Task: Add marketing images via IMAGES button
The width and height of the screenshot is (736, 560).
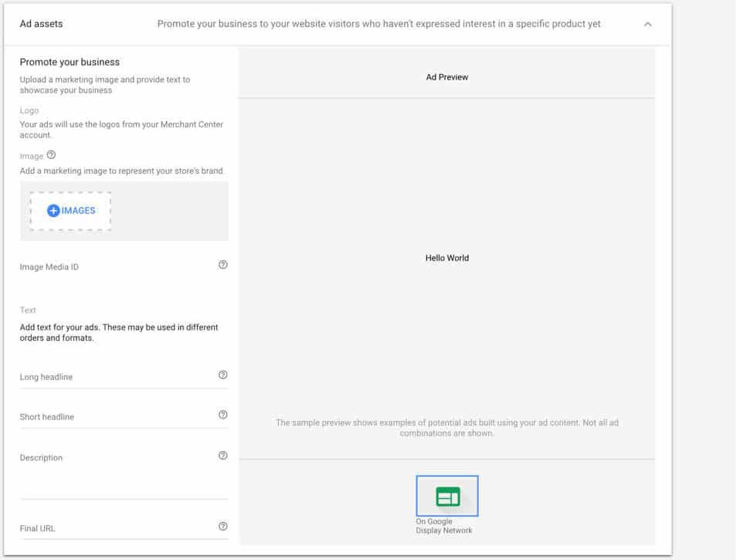Action: 70,211
